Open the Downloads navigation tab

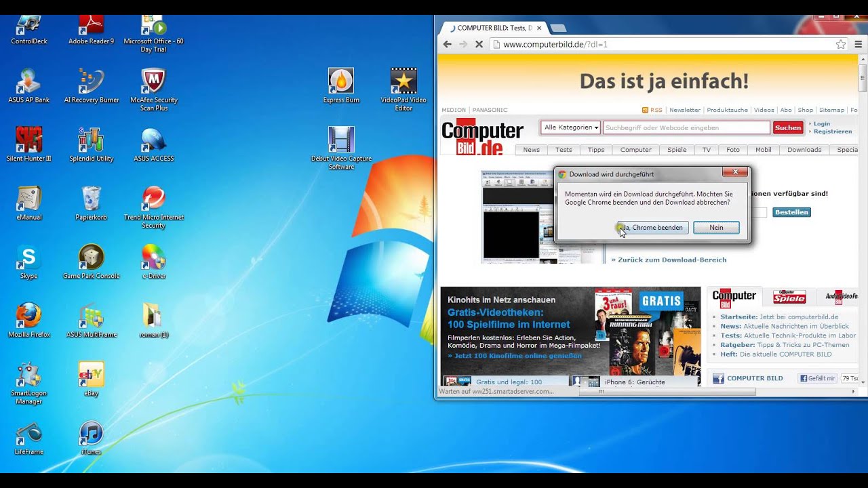[x=804, y=150]
